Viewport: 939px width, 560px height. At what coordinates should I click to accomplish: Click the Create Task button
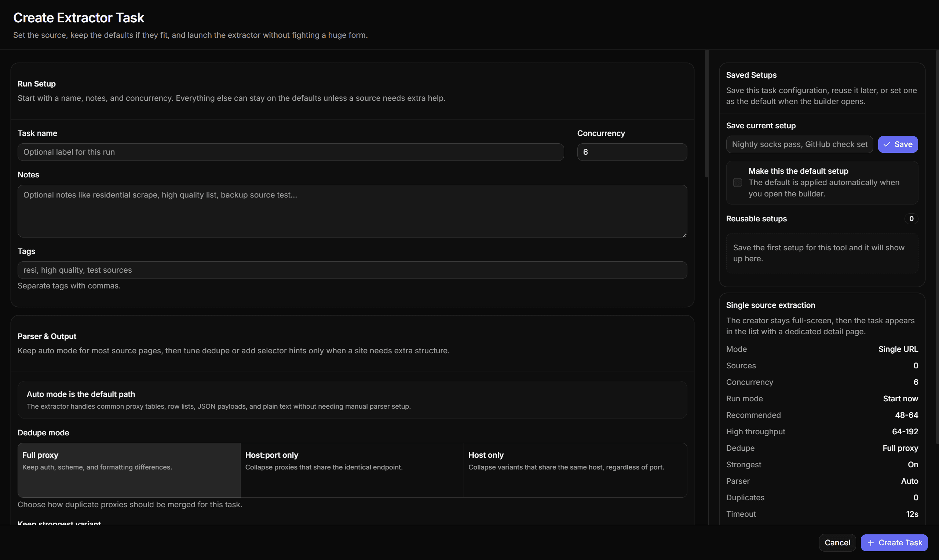[895, 542]
